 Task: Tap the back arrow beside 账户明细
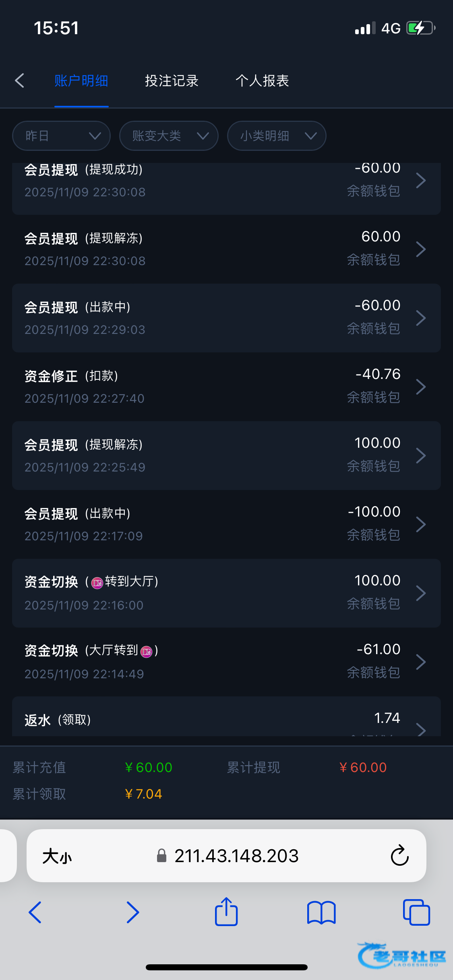pyautogui.click(x=20, y=80)
